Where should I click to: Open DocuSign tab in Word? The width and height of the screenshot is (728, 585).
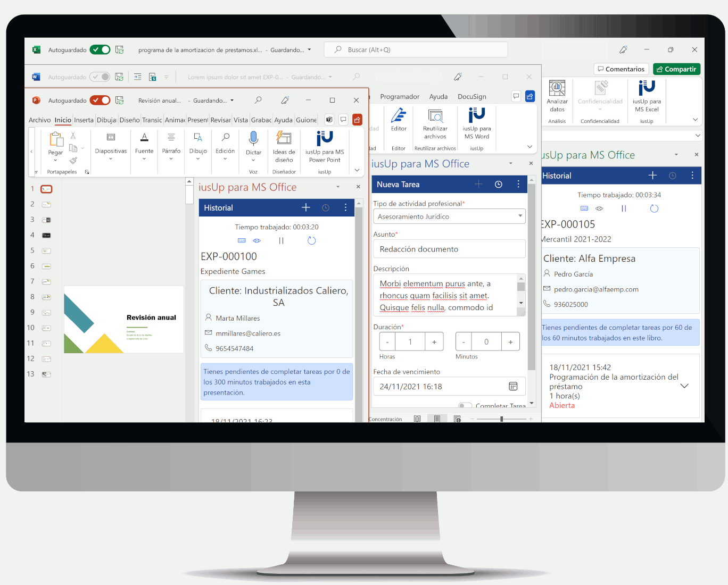[472, 97]
